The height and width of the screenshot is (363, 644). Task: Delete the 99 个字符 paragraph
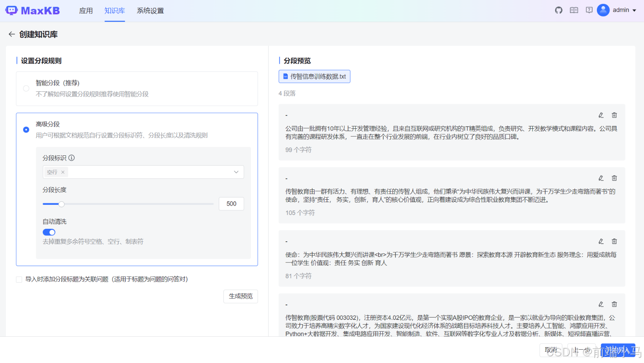(x=615, y=115)
